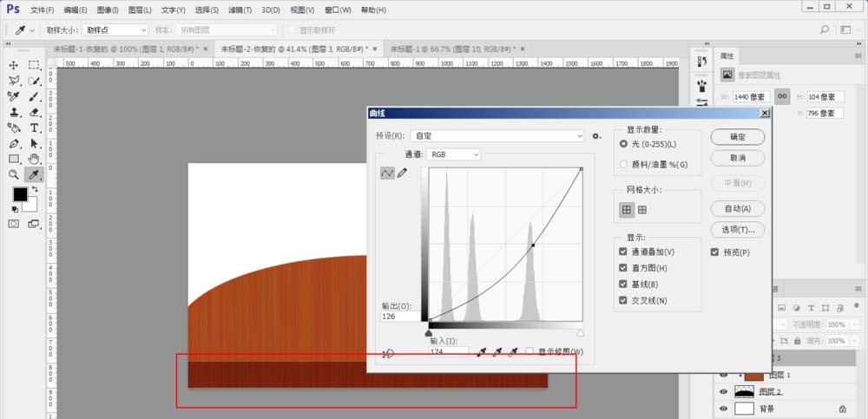Select the Zoom tool in toolbar
The height and width of the screenshot is (419, 868).
coord(14,174)
